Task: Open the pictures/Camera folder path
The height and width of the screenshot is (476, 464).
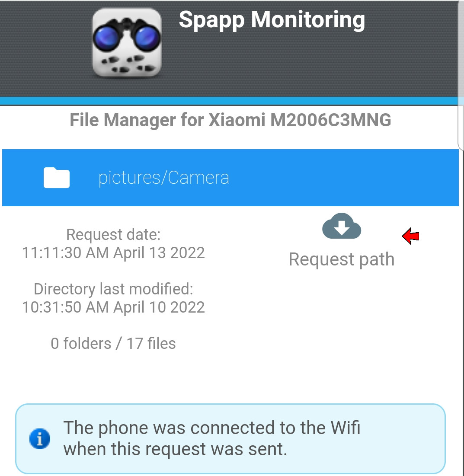Action: 163,178
